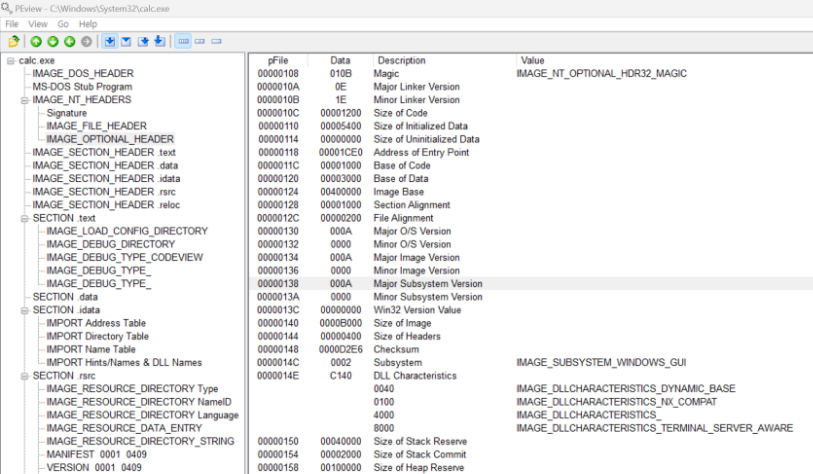Click the green back arrow icon

69,41
